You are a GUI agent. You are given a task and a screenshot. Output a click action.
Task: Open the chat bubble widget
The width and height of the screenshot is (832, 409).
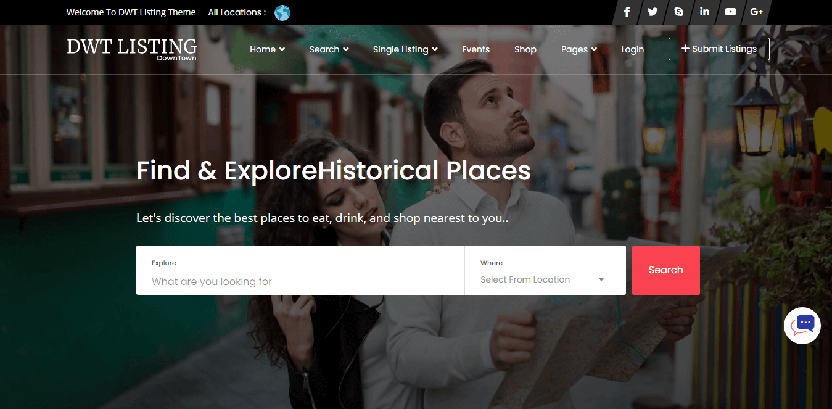point(802,325)
